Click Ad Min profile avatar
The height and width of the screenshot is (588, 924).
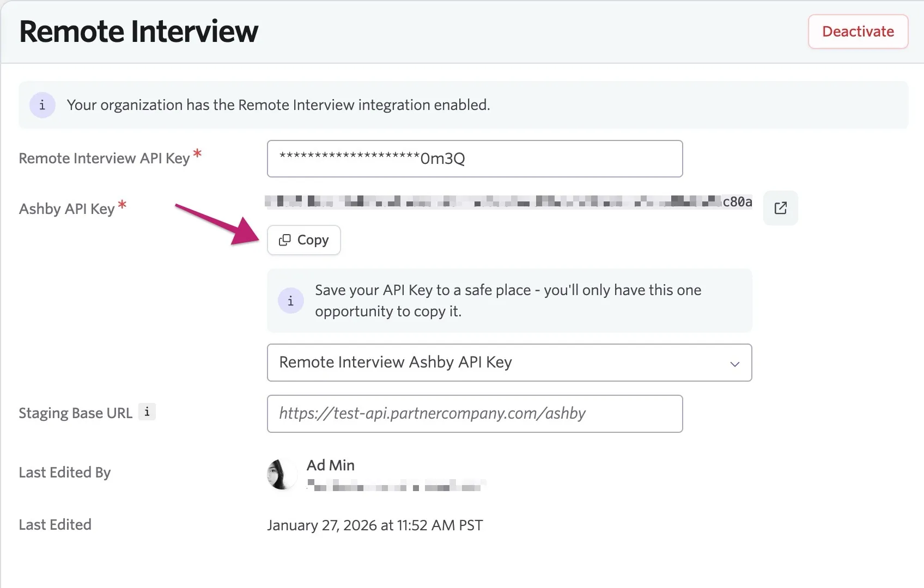coord(282,474)
